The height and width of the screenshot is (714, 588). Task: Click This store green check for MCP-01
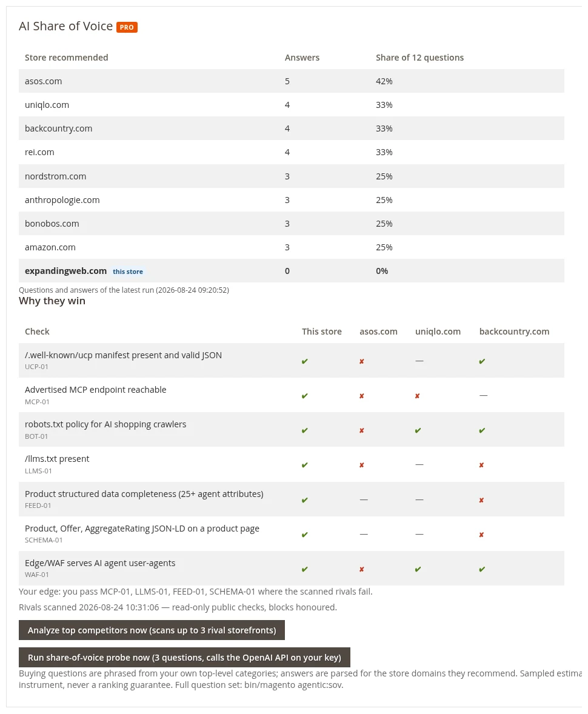pos(305,396)
